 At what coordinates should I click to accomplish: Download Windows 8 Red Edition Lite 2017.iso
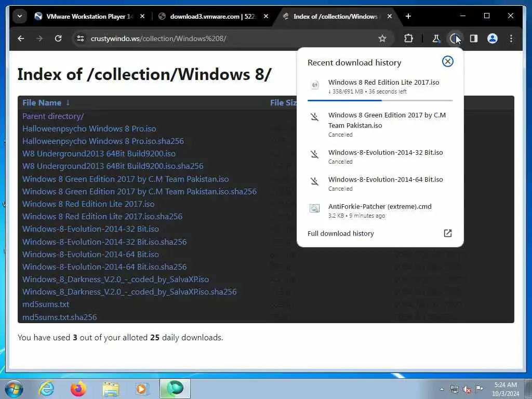pos(88,204)
